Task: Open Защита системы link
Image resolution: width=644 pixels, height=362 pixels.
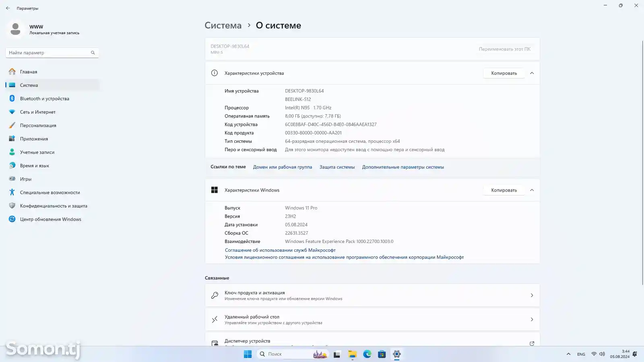Action: point(337,167)
